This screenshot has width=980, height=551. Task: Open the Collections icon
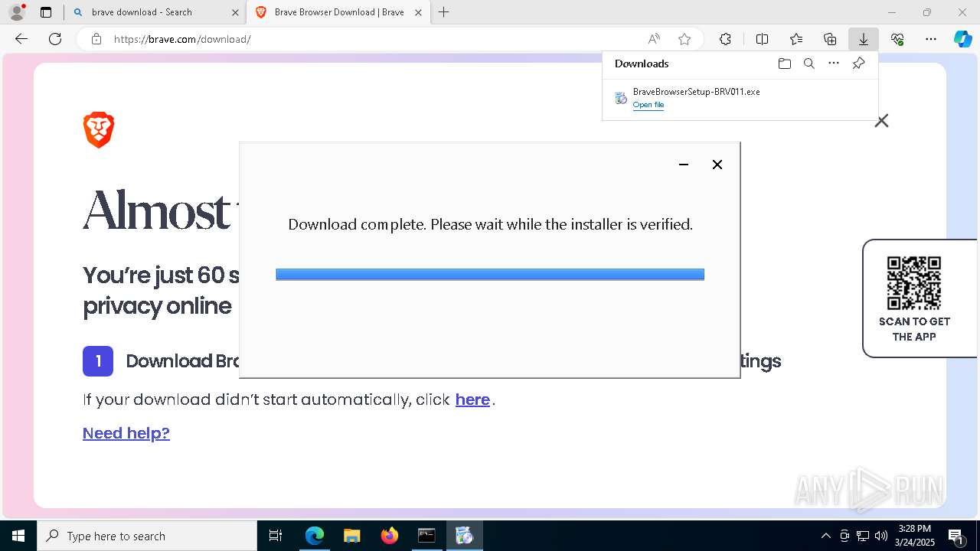point(830,39)
